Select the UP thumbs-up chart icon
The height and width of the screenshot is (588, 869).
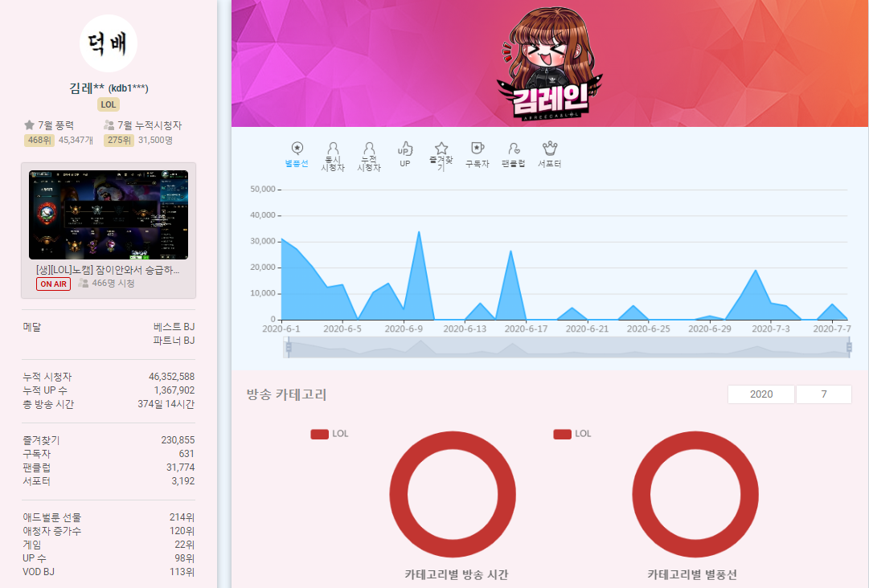pos(405,154)
